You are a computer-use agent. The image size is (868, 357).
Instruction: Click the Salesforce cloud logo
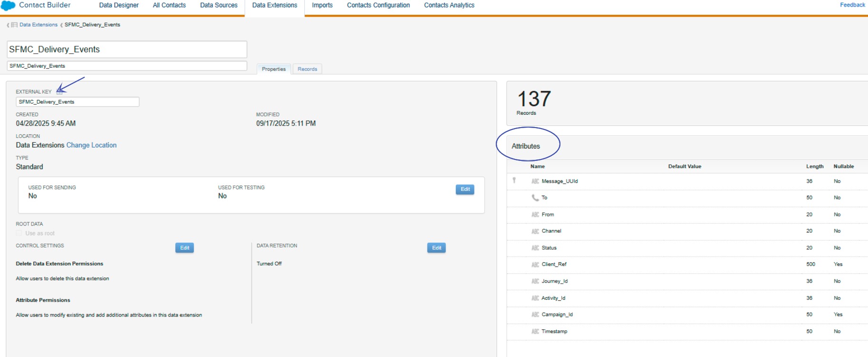(8, 5)
